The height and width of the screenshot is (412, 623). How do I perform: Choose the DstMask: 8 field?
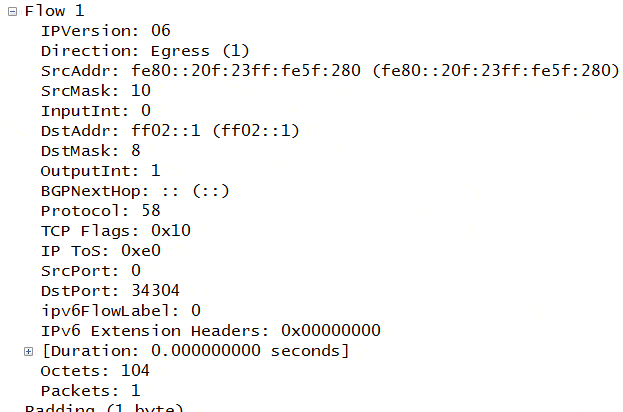(91, 151)
